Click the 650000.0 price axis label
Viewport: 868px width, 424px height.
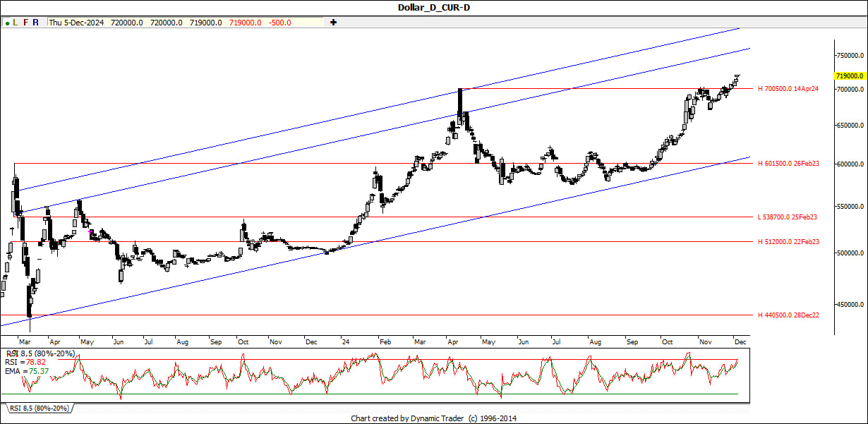[850, 126]
